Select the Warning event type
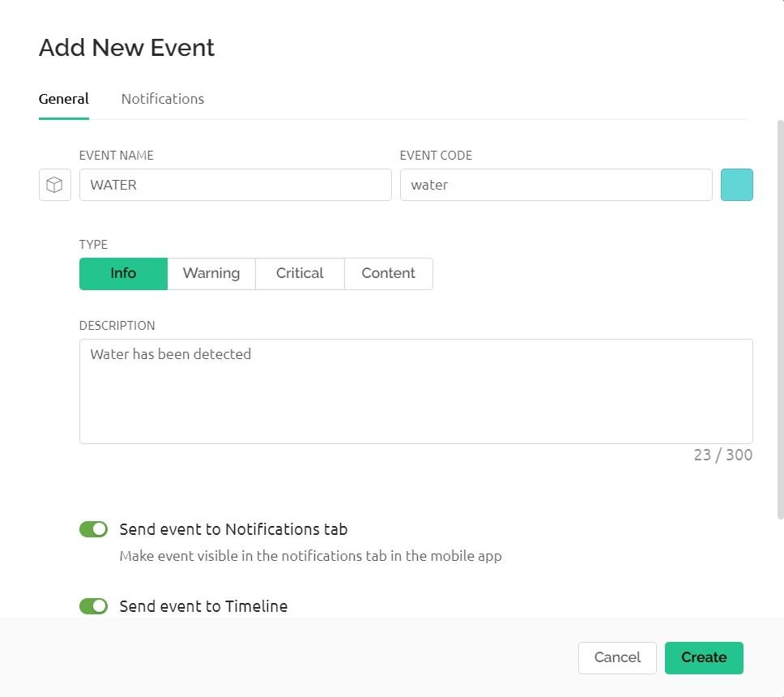 (211, 273)
